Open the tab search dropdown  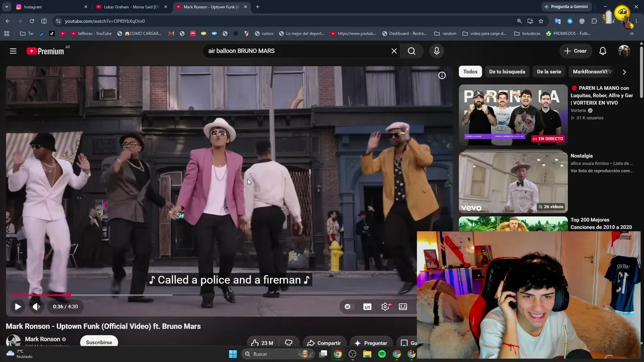tap(7, 7)
